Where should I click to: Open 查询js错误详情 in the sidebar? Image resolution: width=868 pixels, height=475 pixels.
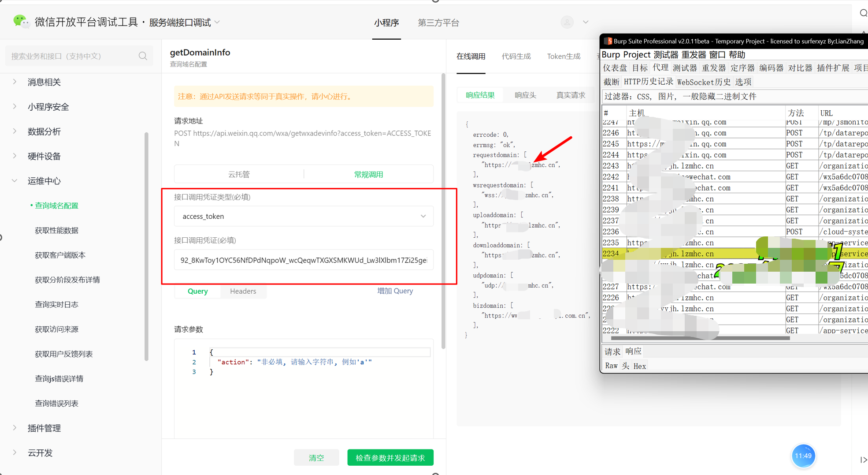pyautogui.click(x=59, y=378)
